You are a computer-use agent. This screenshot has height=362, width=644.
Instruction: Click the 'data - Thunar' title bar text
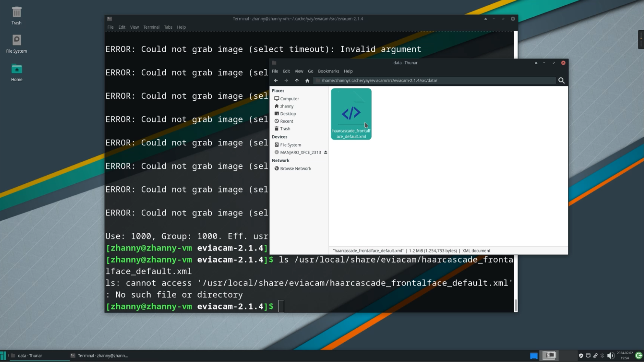(405, 63)
